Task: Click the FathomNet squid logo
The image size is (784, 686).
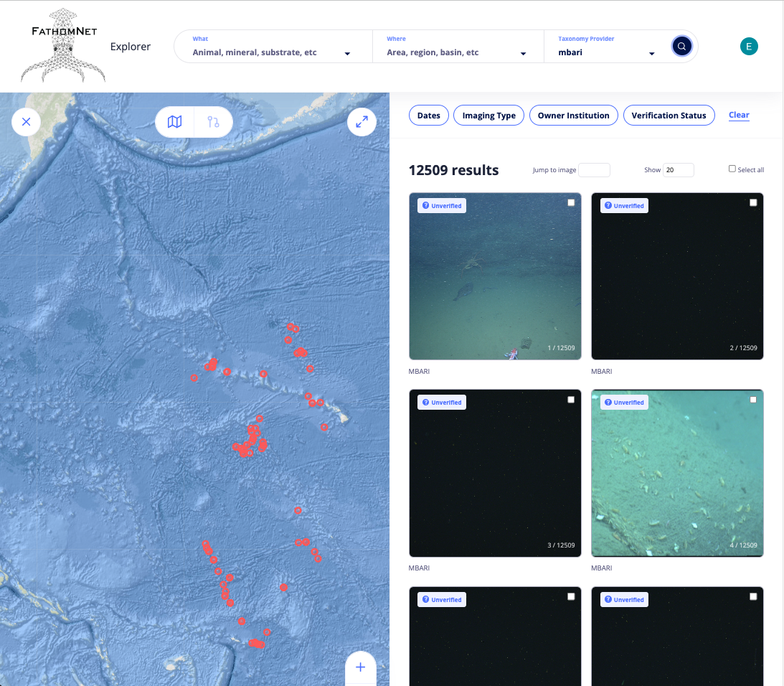Action: click(63, 46)
